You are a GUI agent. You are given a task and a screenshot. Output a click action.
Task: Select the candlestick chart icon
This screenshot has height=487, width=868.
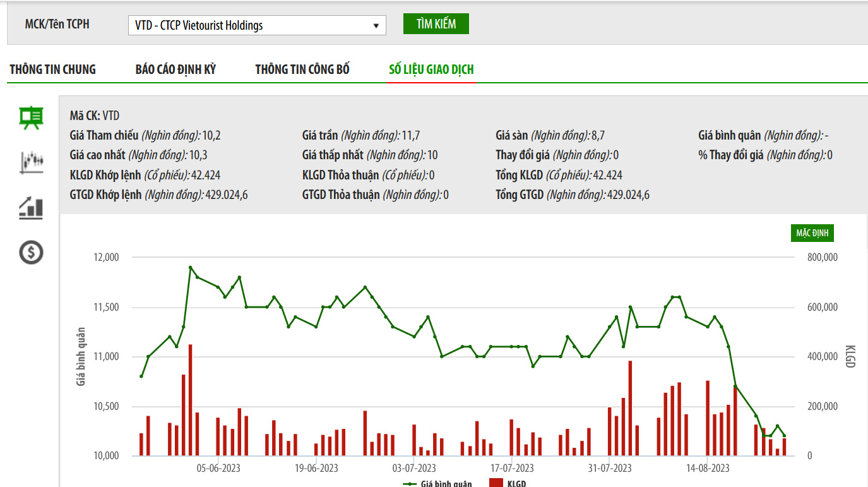(31, 162)
